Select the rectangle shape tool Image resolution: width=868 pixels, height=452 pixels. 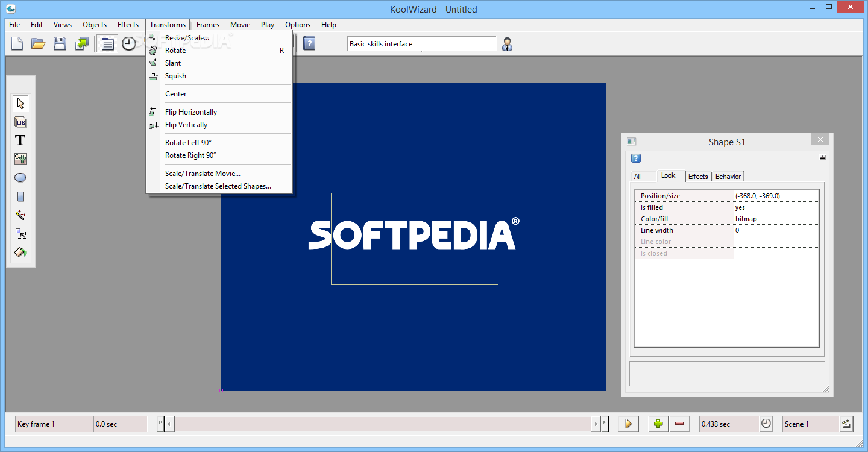click(20, 196)
